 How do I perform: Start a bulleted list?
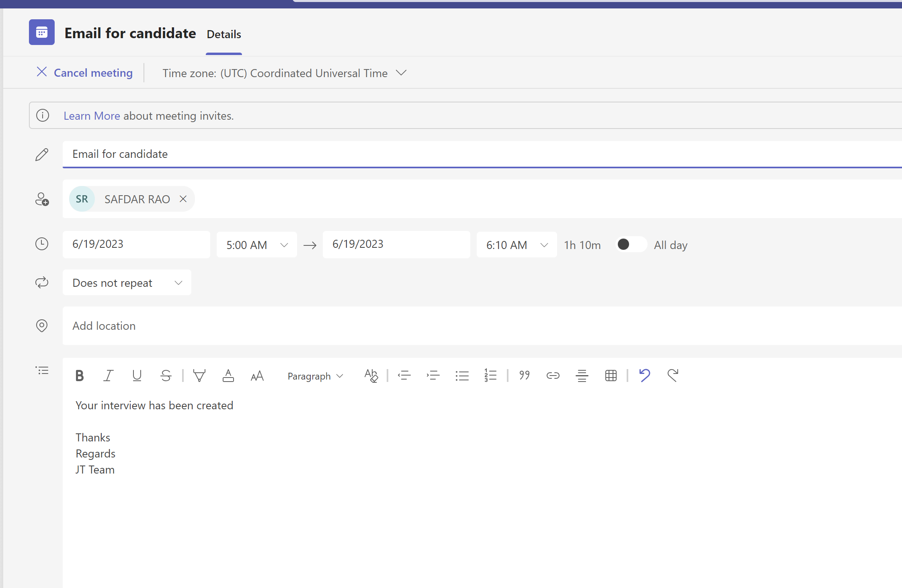(462, 376)
